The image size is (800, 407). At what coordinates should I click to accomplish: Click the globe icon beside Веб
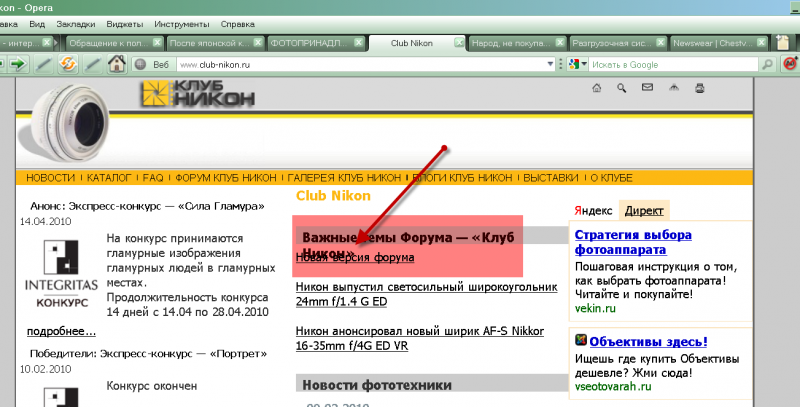(x=141, y=64)
